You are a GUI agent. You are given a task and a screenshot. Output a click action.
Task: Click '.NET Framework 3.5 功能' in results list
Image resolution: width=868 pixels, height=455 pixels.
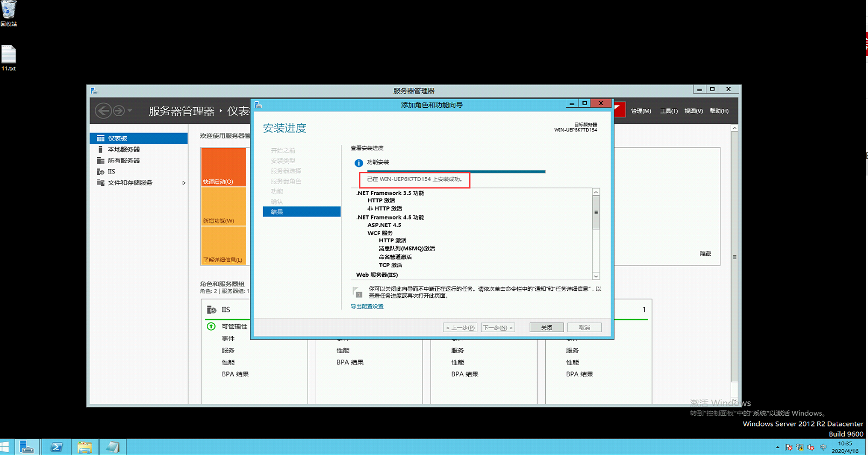point(390,193)
